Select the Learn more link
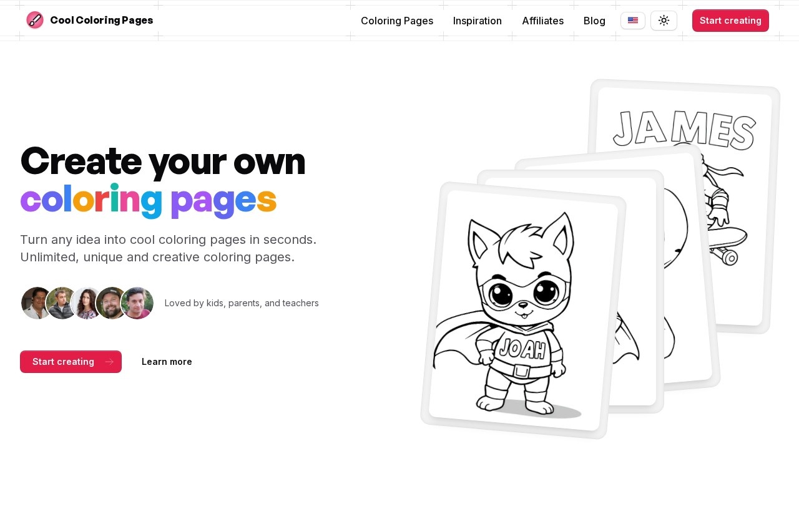This screenshot has width=799, height=532. point(167,362)
